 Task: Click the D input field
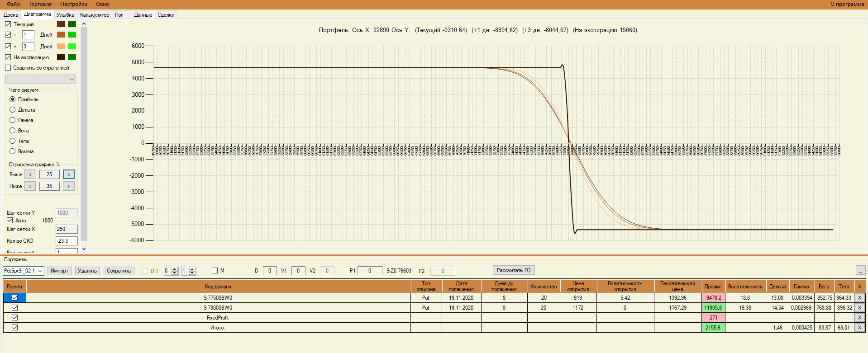pos(270,271)
